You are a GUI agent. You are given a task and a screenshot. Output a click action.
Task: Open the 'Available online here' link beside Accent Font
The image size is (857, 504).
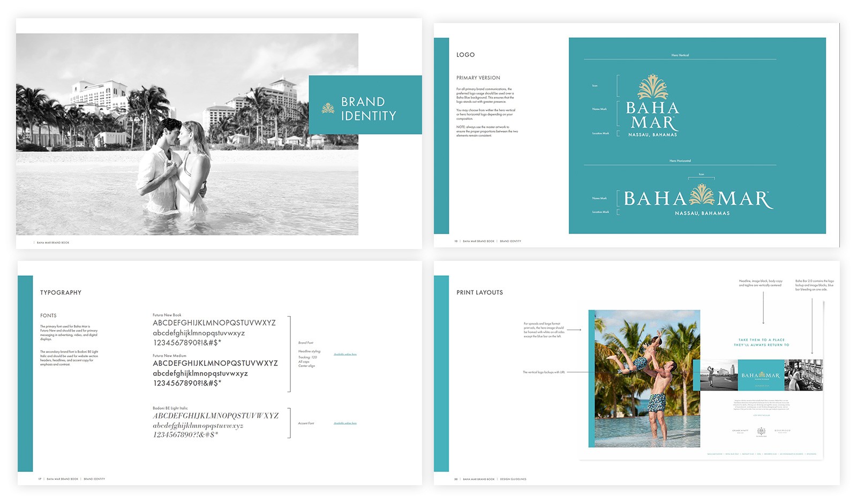[x=345, y=423]
